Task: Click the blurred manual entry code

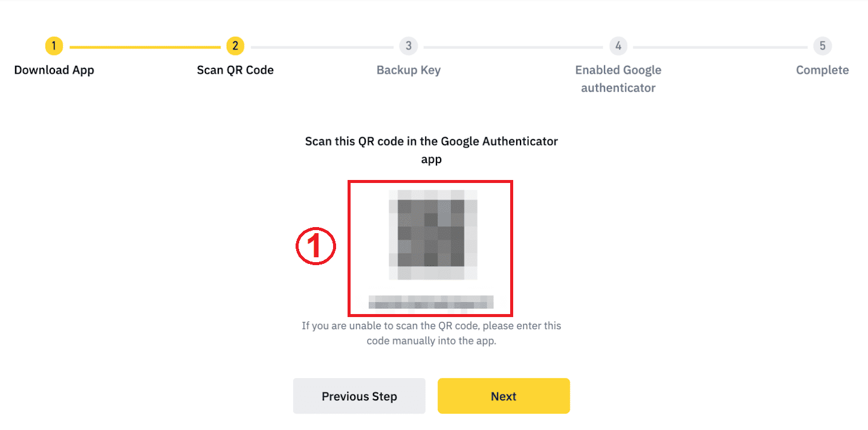Action: [430, 301]
